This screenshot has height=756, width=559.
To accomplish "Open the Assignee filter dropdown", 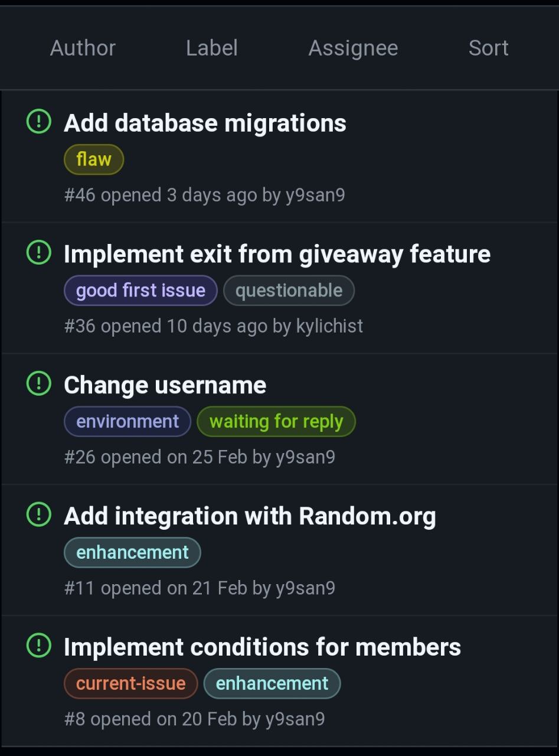I will (x=353, y=48).
